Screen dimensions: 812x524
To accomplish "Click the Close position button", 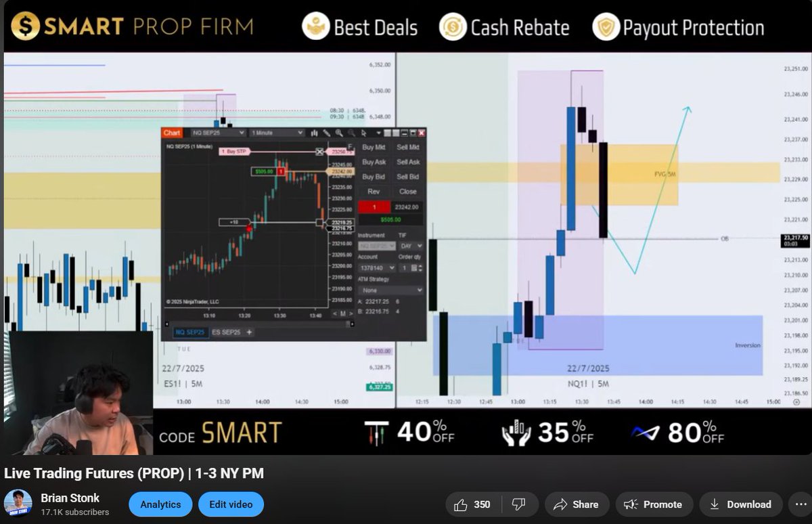I will pos(408,192).
